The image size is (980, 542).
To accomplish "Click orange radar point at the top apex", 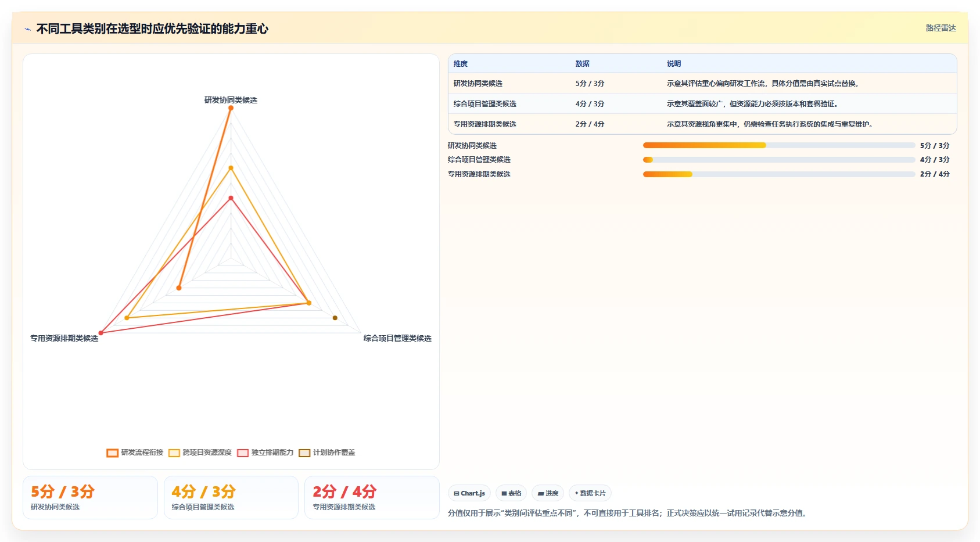I will [x=231, y=108].
